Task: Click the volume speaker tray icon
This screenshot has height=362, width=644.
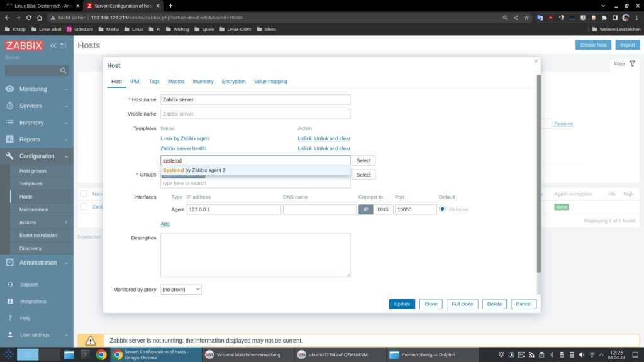Action: (x=582, y=354)
